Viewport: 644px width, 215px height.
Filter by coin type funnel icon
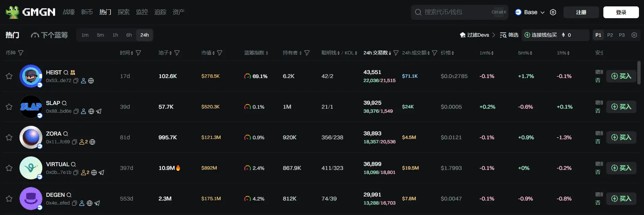21,53
